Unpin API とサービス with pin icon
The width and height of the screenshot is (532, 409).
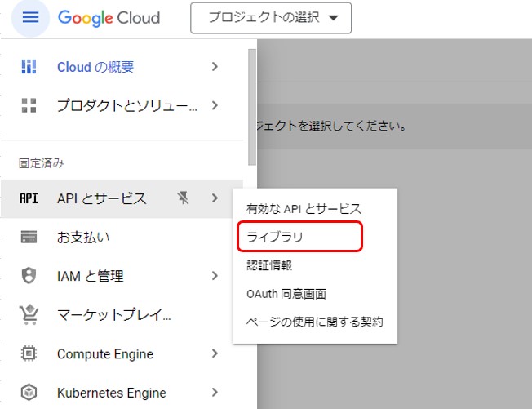click(x=183, y=198)
